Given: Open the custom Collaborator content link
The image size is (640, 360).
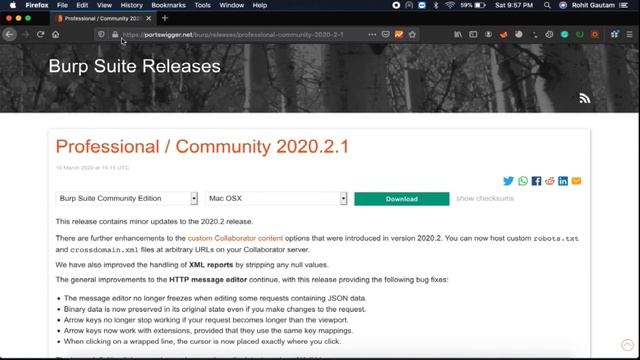Looking at the screenshot, I should coord(235,238).
